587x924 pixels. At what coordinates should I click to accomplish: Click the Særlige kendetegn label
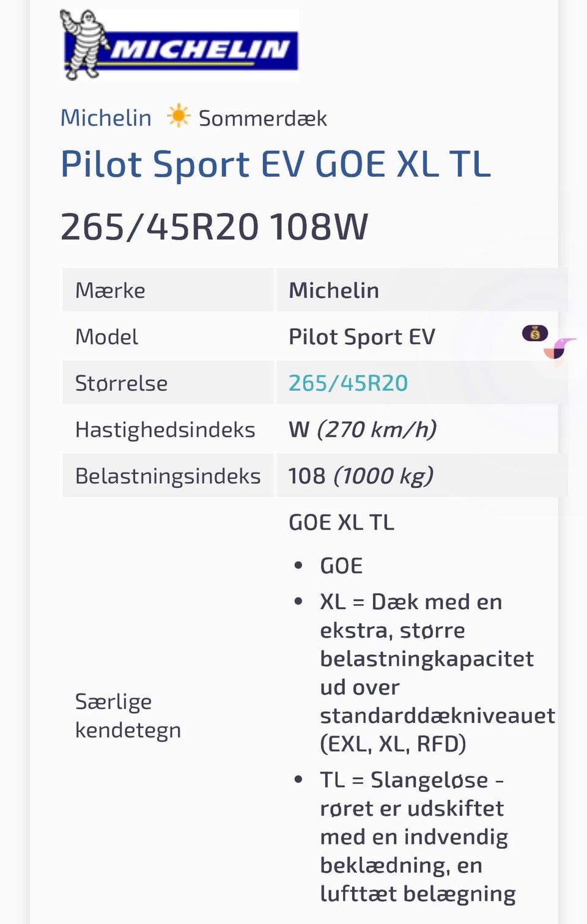(128, 715)
